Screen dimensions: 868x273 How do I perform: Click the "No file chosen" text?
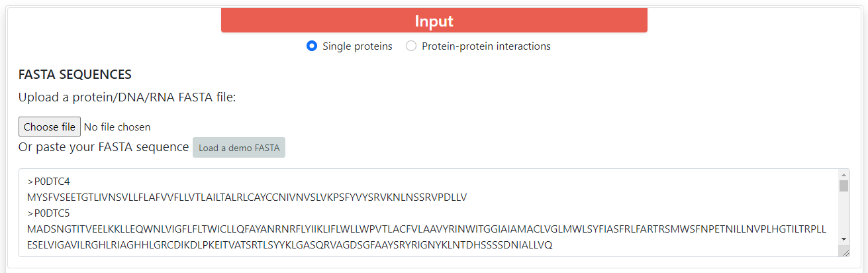pos(117,127)
